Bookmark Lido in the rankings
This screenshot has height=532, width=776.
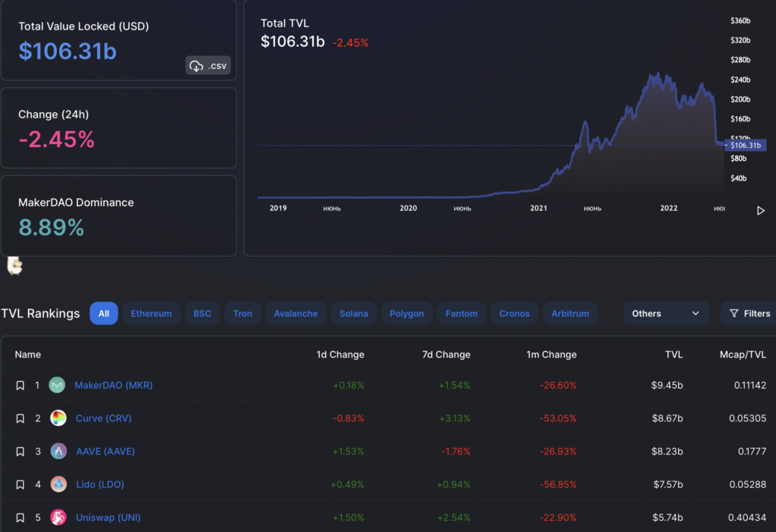coord(21,484)
